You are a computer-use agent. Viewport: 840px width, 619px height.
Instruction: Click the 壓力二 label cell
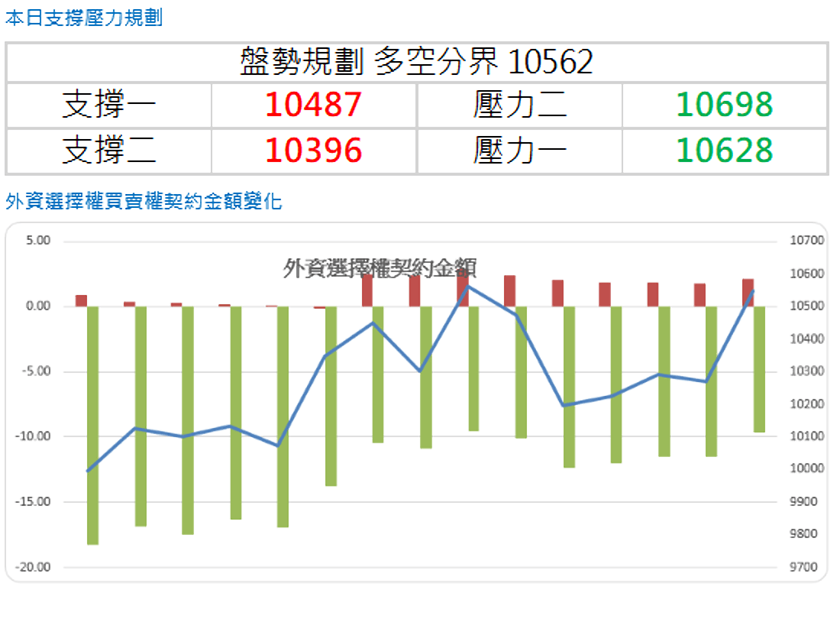(x=519, y=105)
